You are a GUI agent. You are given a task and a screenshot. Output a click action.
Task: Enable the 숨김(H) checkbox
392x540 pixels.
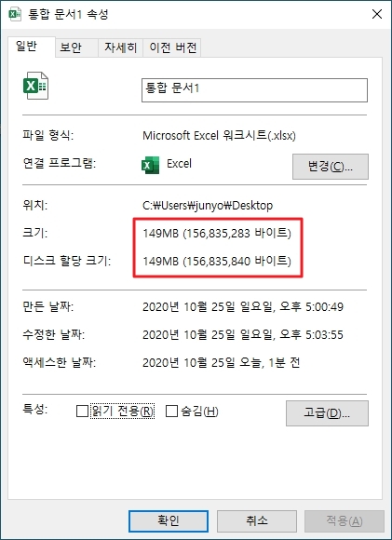171,411
